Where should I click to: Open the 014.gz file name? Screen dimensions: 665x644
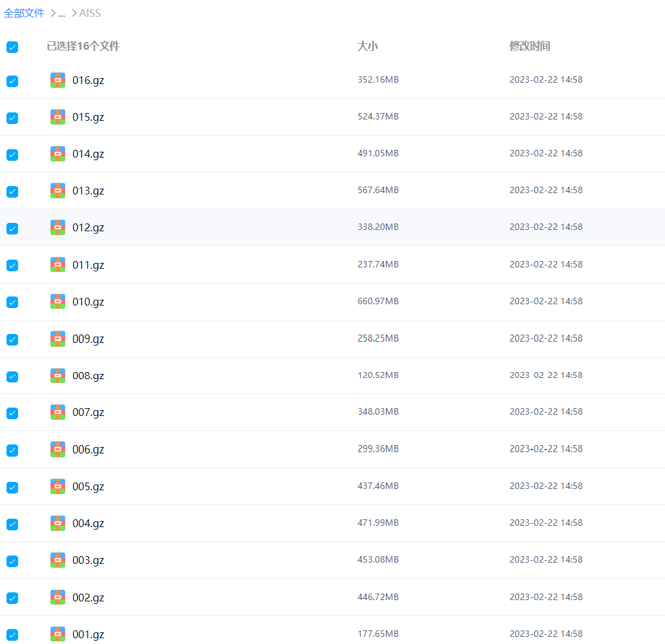pos(88,154)
